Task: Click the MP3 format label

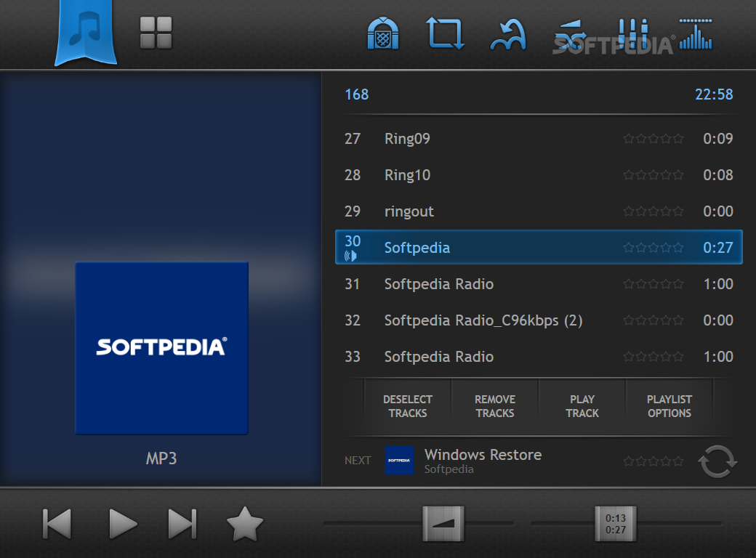Action: [161, 458]
